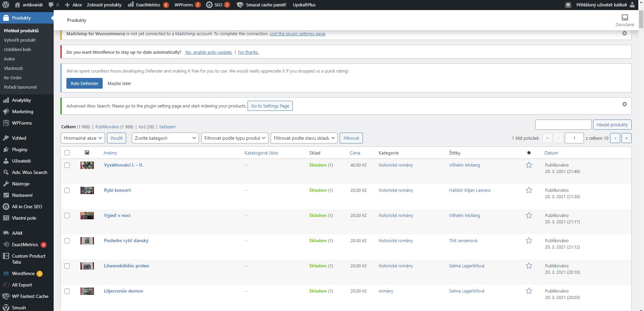Image resolution: width=644 pixels, height=311 pixels.
Task: Click the Rate Defender button
Action: [85, 83]
